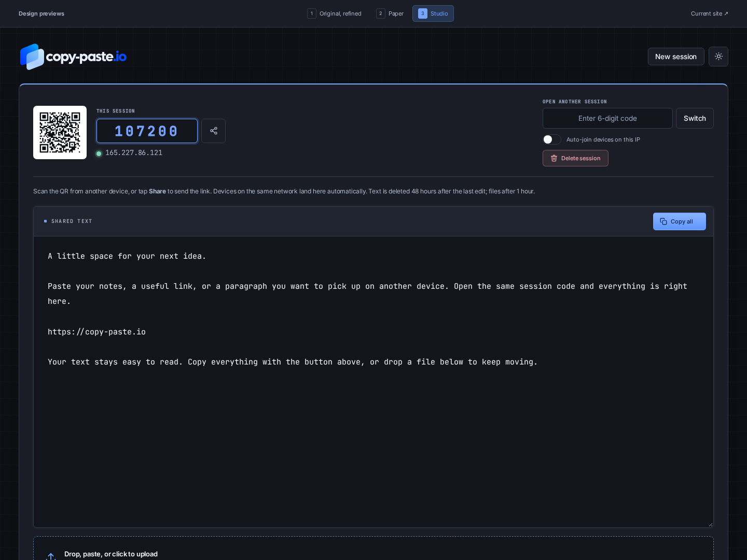Switch to the Original, refined design tab
This screenshot has width=747, height=560.
click(335, 13)
